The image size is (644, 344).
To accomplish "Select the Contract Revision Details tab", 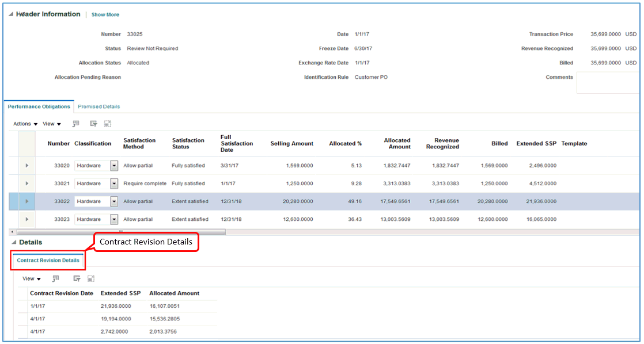I will click(48, 261).
